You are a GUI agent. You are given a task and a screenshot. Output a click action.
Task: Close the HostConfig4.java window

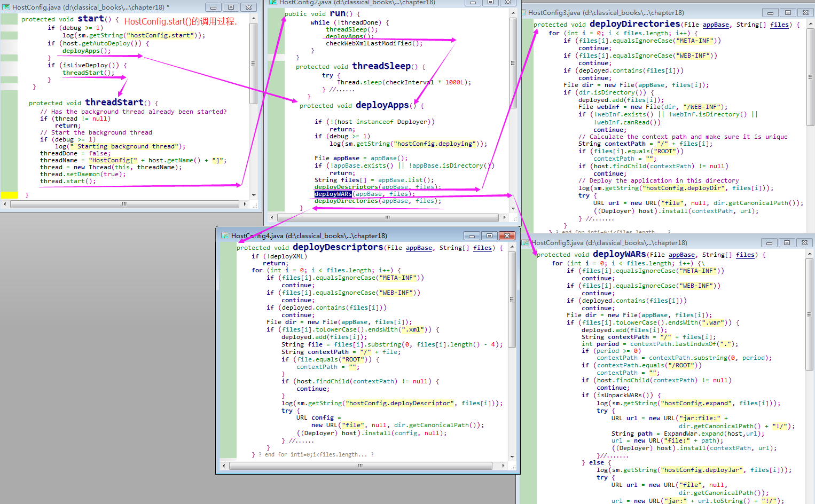[507, 235]
